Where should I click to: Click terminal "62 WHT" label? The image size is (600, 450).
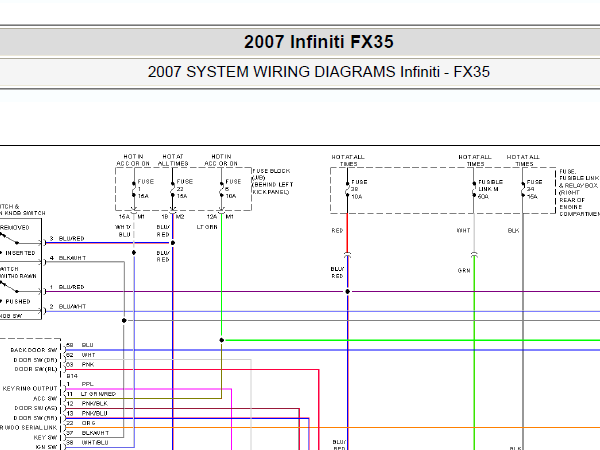click(x=80, y=355)
